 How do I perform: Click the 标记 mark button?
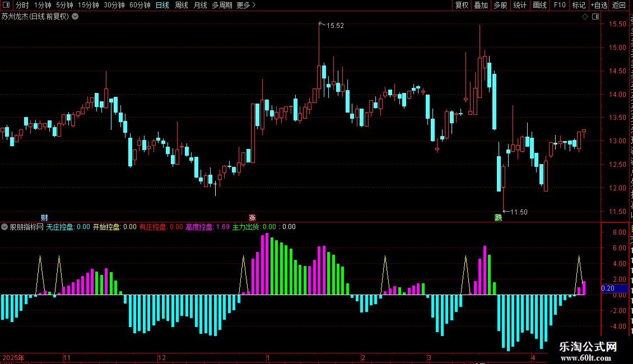(x=579, y=5)
